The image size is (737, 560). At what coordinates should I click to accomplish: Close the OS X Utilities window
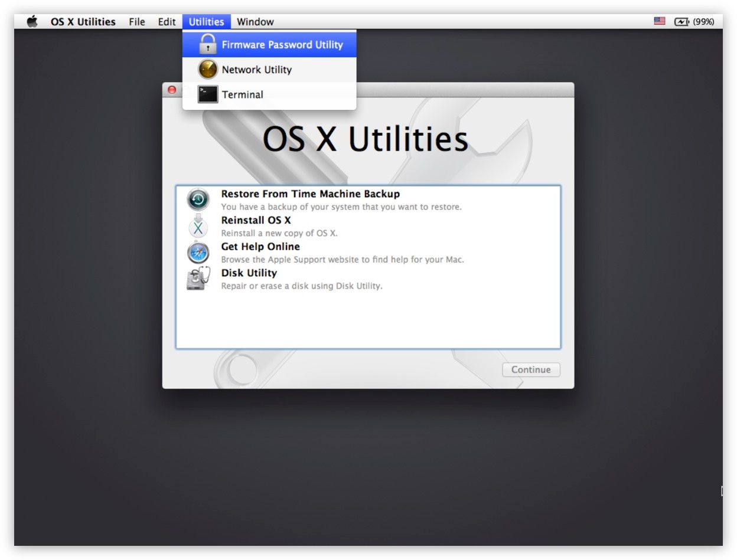(x=172, y=90)
